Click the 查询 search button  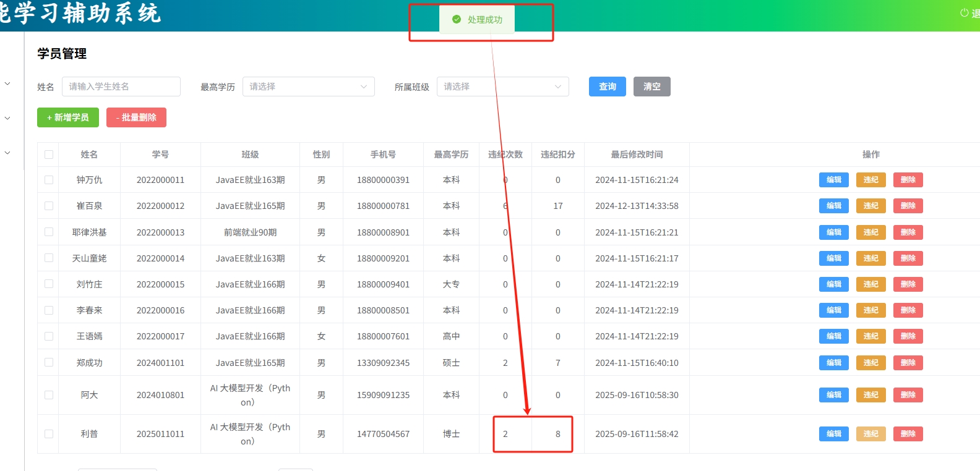608,87
